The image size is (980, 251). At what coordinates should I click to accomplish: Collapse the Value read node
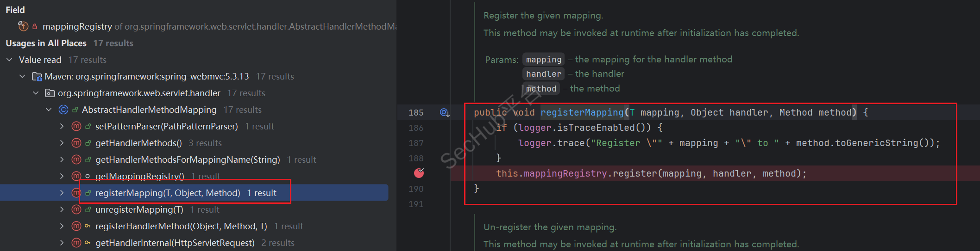tap(9, 60)
